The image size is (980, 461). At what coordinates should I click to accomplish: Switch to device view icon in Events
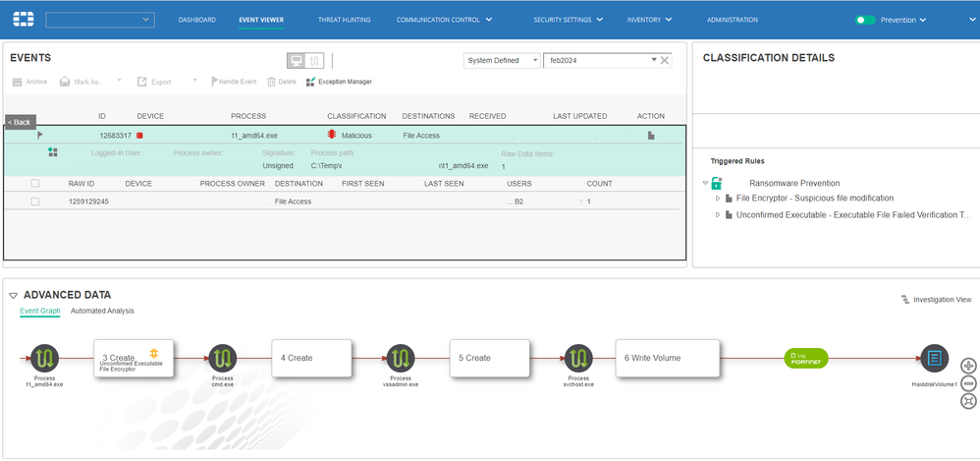pos(296,61)
